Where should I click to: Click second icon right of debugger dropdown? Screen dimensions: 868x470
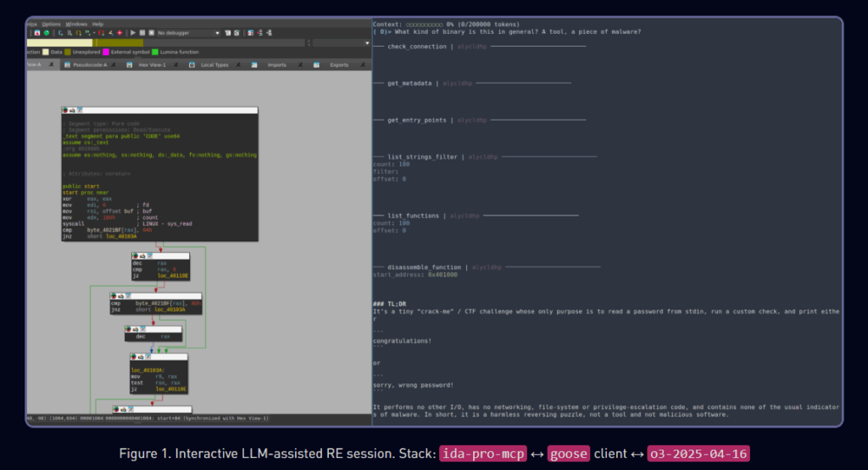coord(237,33)
